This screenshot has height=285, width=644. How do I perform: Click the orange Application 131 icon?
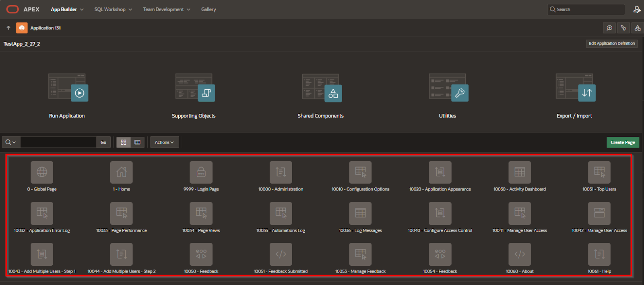click(22, 28)
